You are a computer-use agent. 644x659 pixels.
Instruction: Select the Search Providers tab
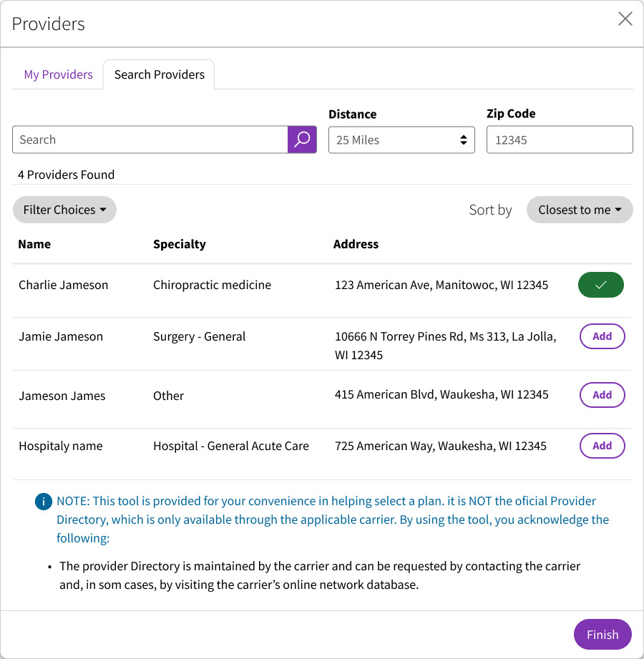click(x=159, y=74)
